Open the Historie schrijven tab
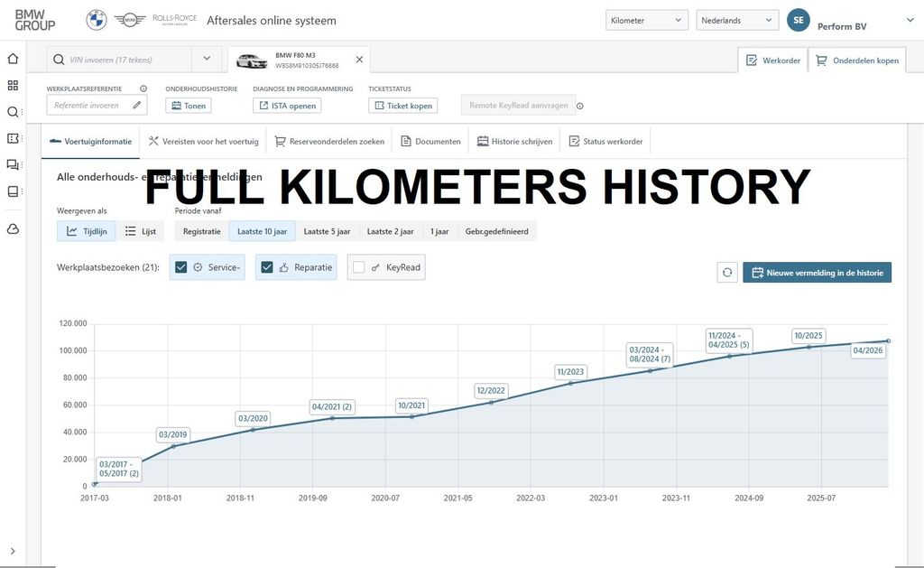Screen dimensions: 924x568 [x=514, y=142]
